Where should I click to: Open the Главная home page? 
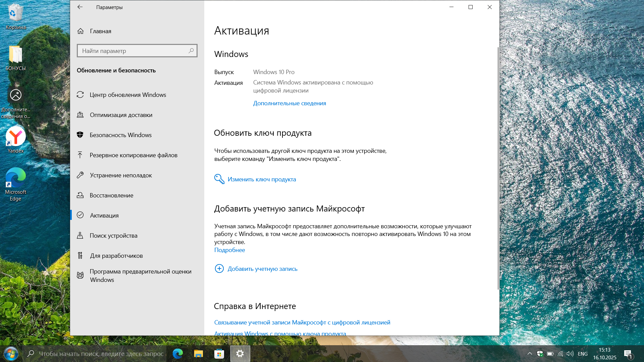click(100, 31)
